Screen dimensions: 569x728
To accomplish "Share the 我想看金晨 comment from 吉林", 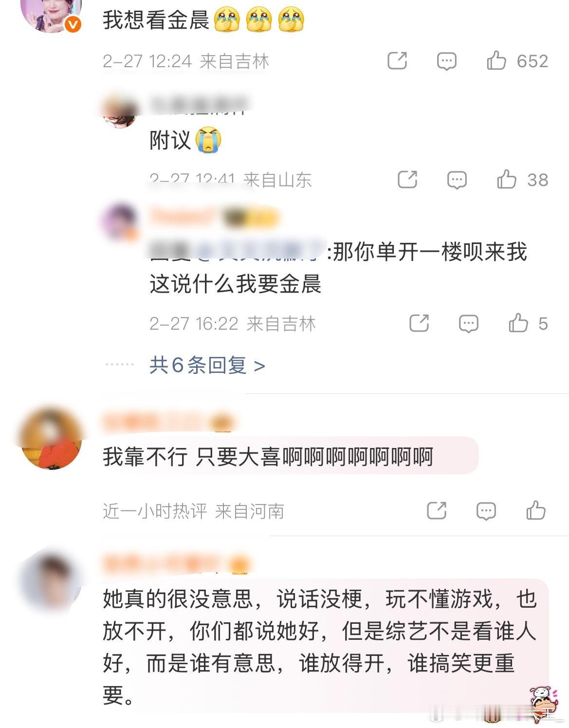I will [397, 61].
